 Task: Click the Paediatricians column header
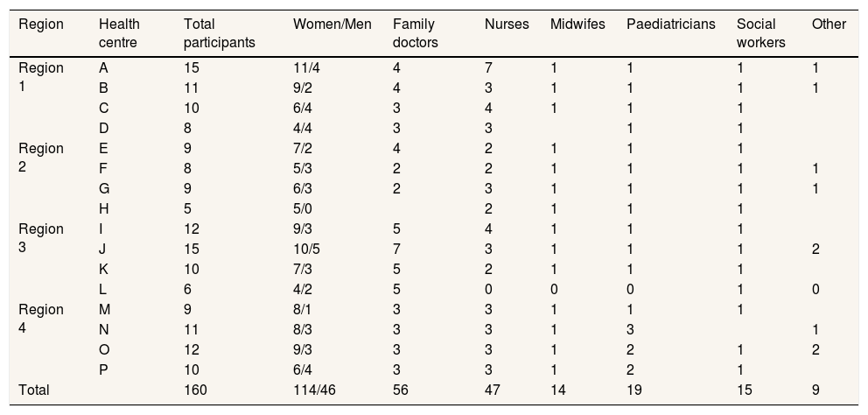point(671,25)
